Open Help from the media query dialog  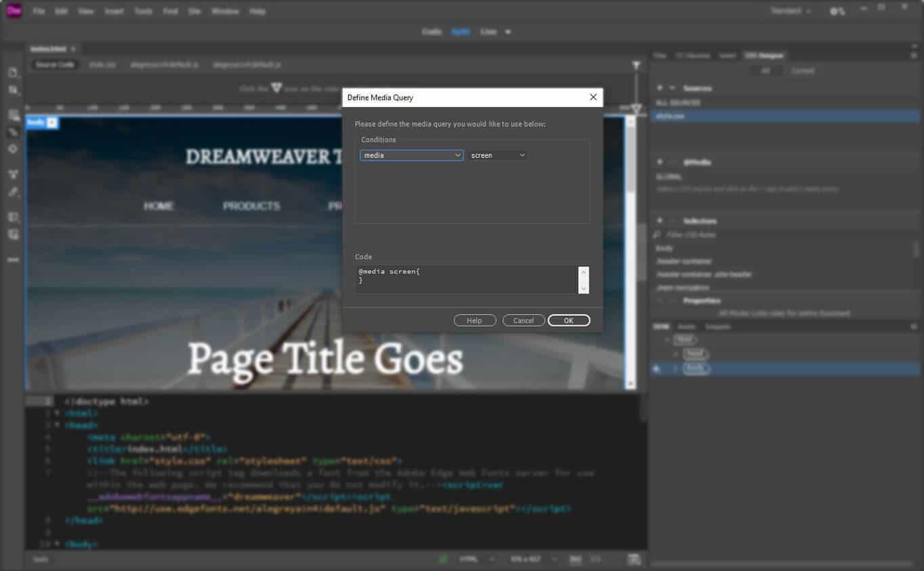[x=474, y=320]
